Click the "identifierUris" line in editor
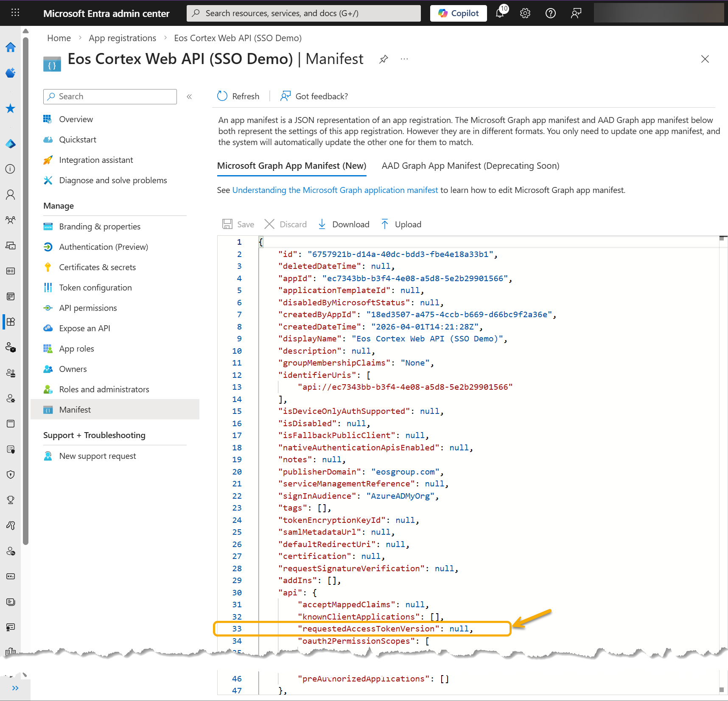Viewport: 728px width, 701px height. click(325, 375)
